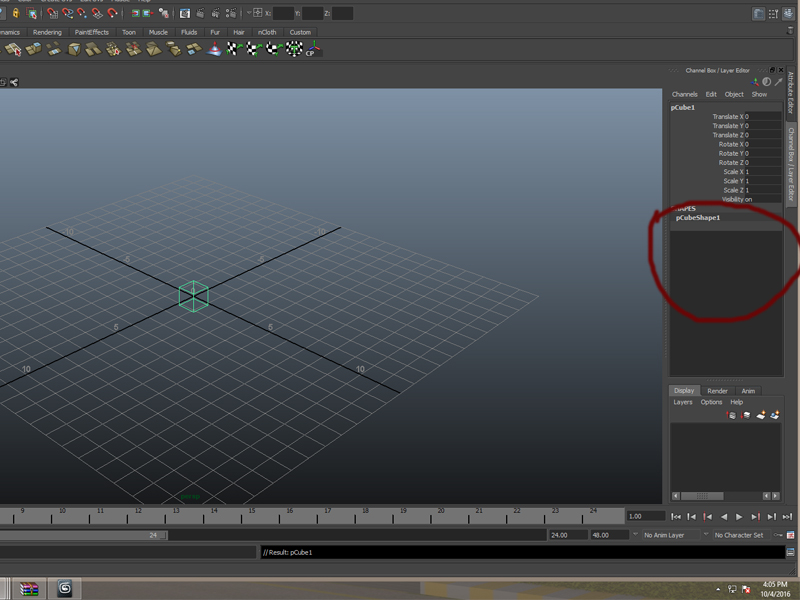
Task: Click the Translate X value field of pCube1
Action: tap(764, 116)
